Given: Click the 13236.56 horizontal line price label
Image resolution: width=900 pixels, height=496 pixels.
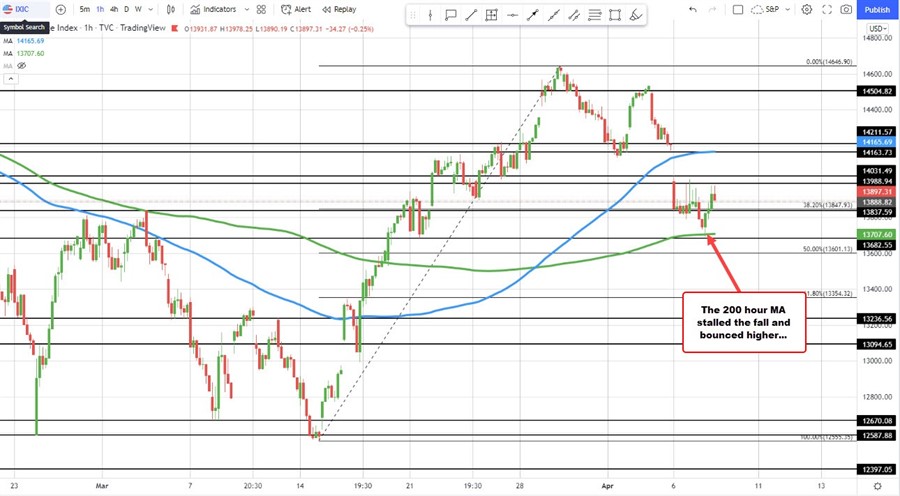Looking at the screenshot, I should pyautogui.click(x=876, y=319).
